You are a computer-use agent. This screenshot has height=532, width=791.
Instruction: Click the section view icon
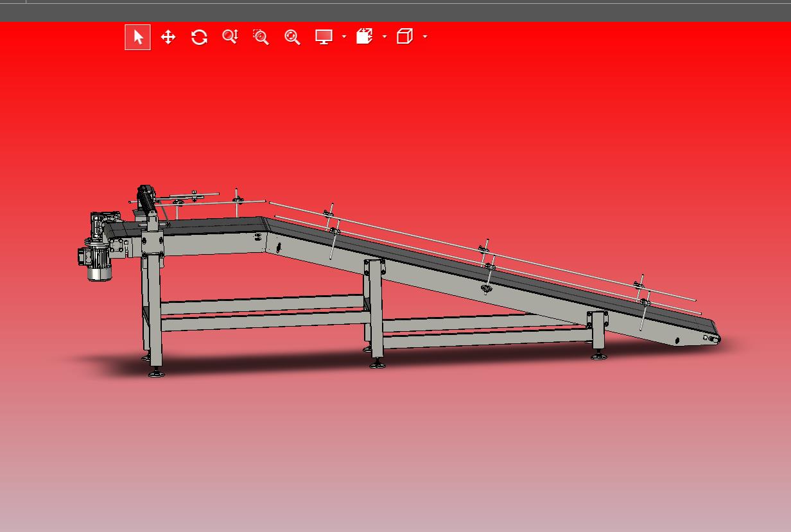[x=365, y=36]
